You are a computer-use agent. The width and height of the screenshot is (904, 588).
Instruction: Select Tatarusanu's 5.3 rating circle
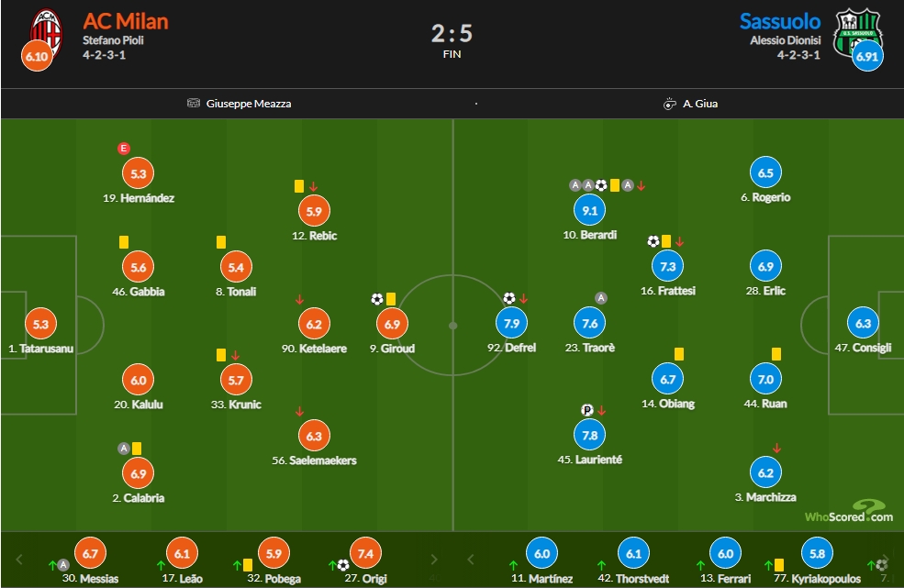[41, 324]
